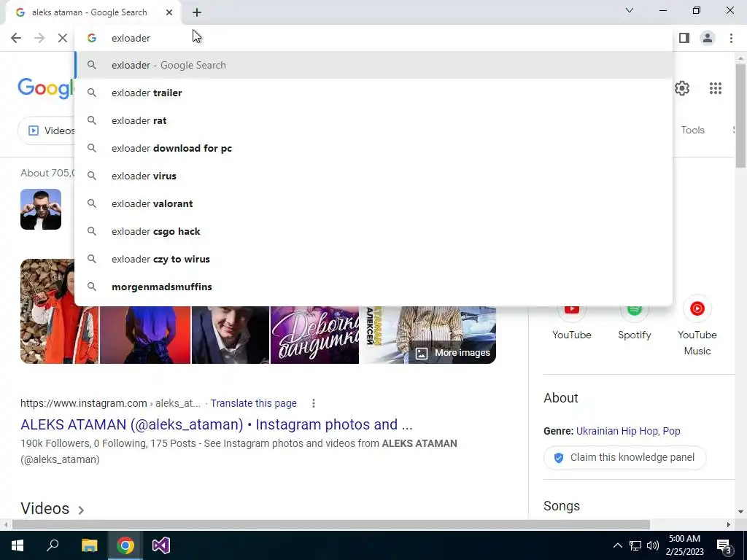Open the image of person in orange jacket

tap(60, 311)
